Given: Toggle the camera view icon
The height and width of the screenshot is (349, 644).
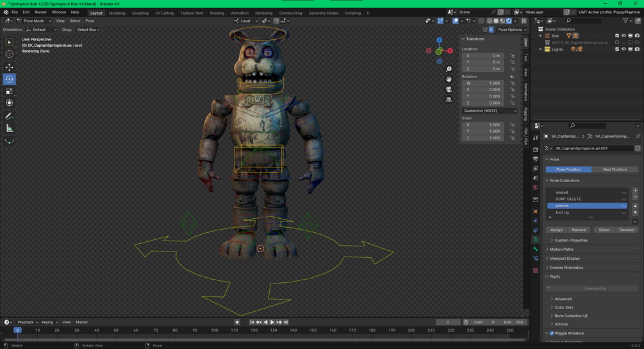Looking at the screenshot, I should click(449, 89).
